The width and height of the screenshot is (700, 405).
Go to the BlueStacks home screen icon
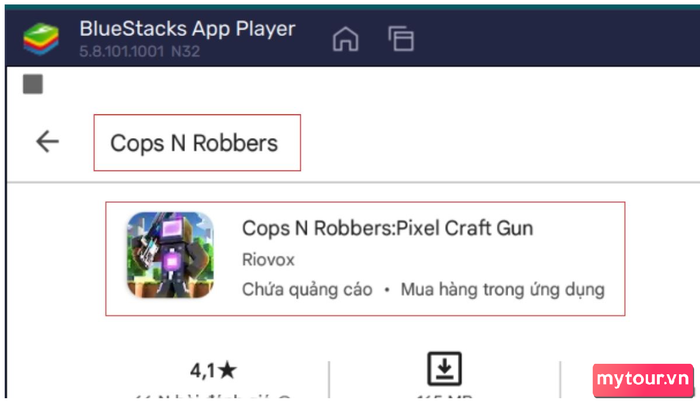point(346,39)
